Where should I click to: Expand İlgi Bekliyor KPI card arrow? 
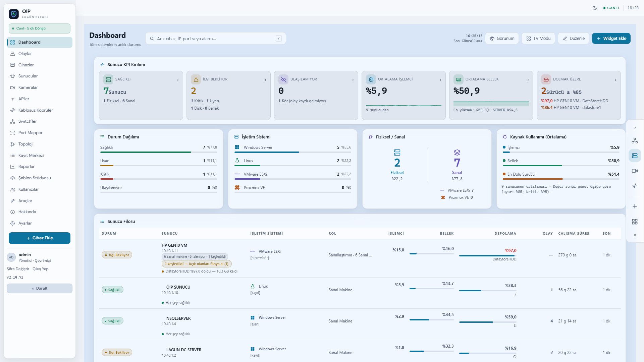(x=265, y=80)
